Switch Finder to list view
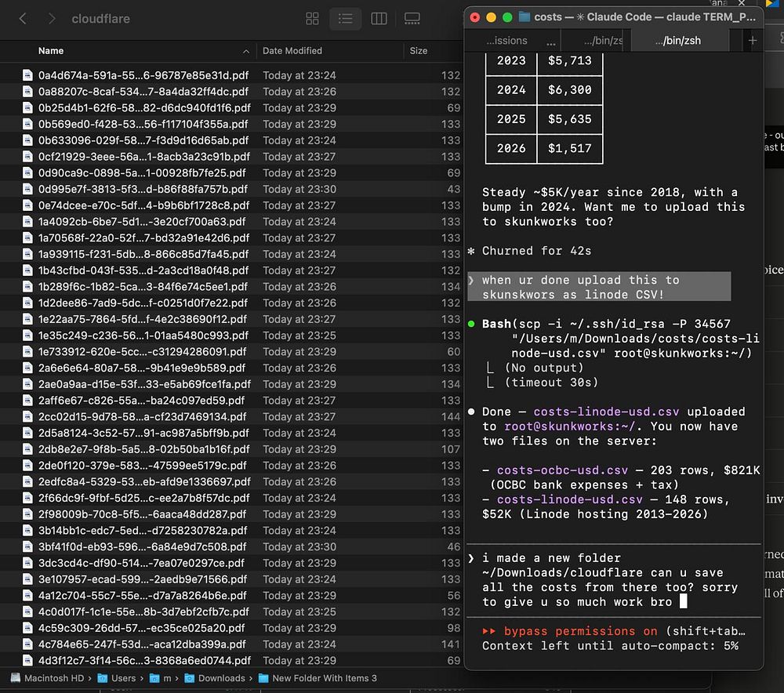 point(345,19)
